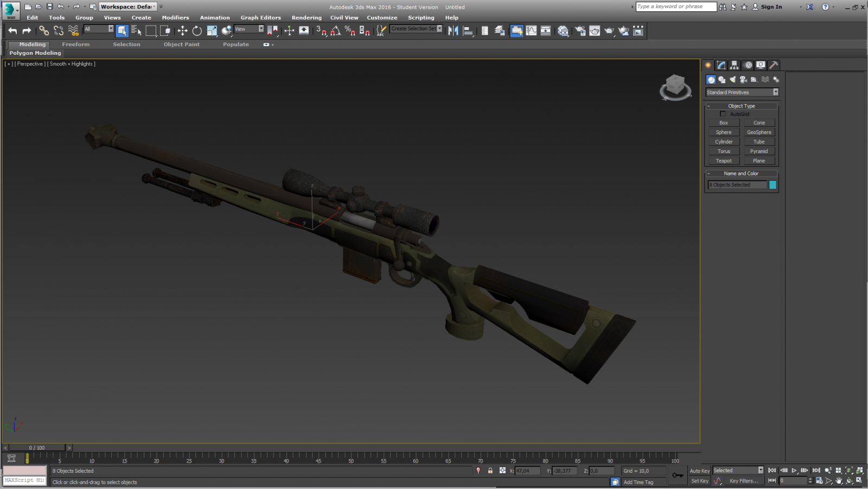Open the Selected key filter dropdown
Viewport: 868px width, 489px height.
pyautogui.click(x=738, y=471)
